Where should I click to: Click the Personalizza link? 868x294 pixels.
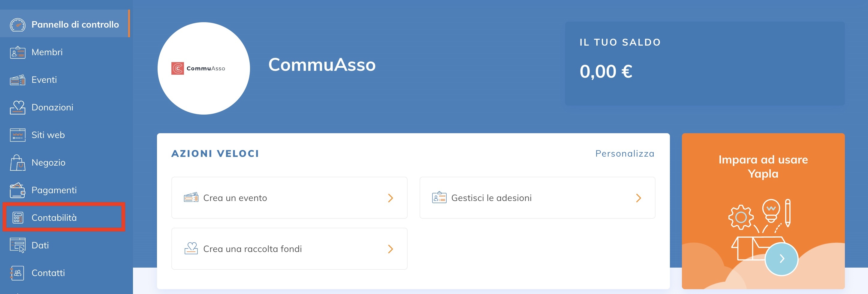point(624,154)
